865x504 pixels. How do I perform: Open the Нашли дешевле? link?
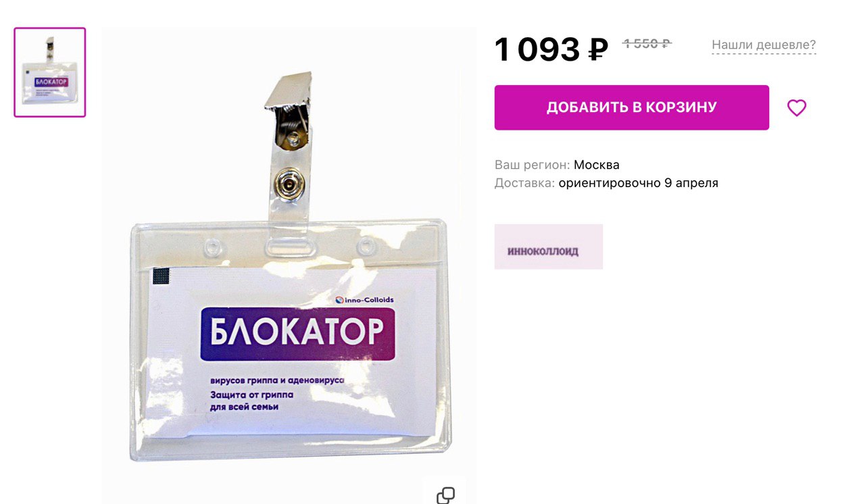tap(764, 45)
